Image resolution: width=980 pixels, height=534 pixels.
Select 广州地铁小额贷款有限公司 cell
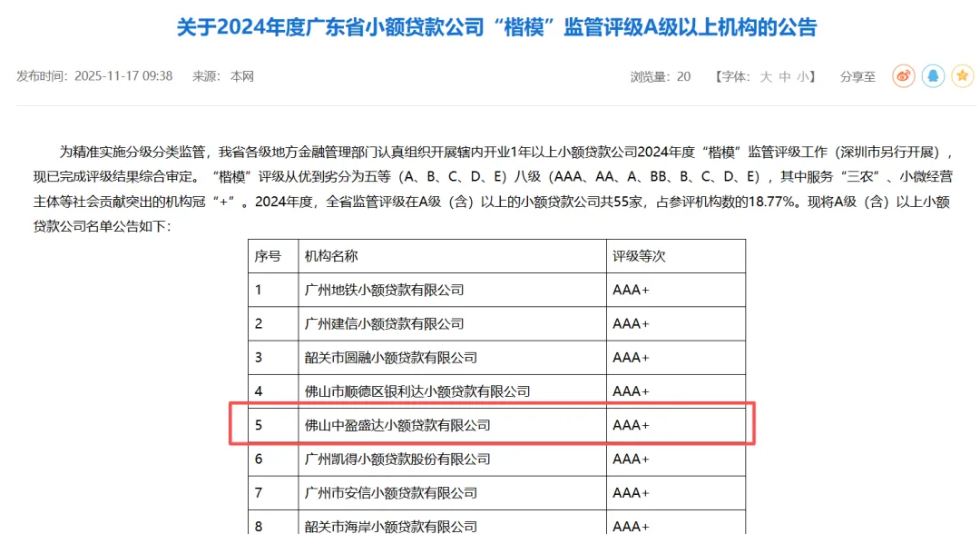pos(453,290)
